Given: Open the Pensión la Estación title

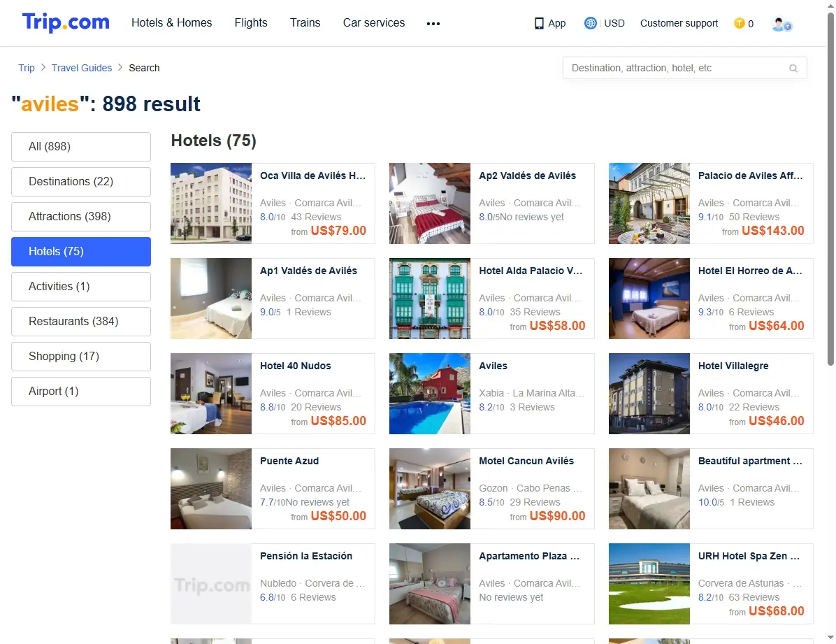Looking at the screenshot, I should [306, 556].
